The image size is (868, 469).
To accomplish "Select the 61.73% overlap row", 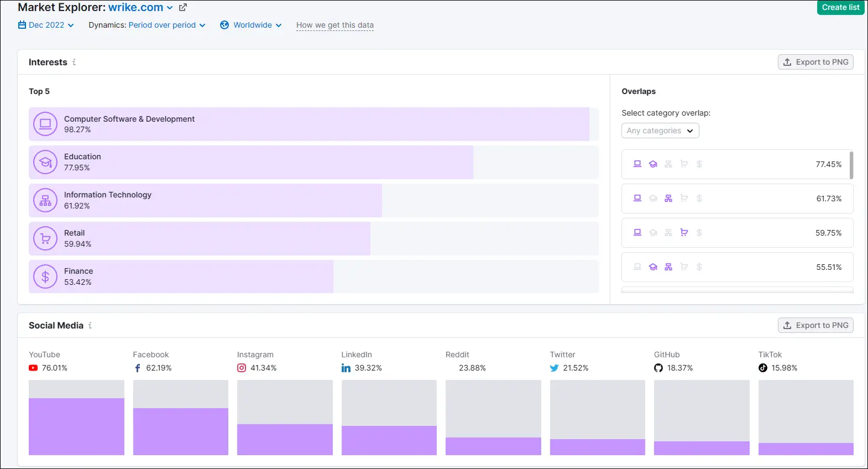I will click(x=737, y=199).
